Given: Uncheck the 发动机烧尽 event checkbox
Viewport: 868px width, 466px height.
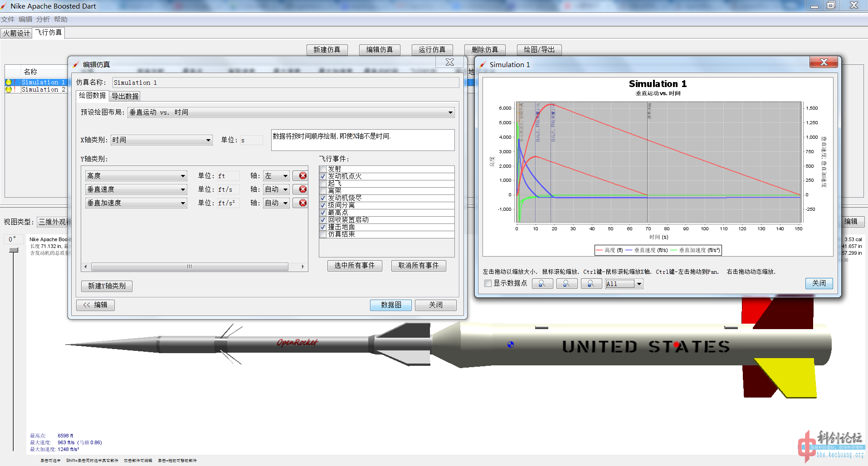Looking at the screenshot, I should 323,198.
